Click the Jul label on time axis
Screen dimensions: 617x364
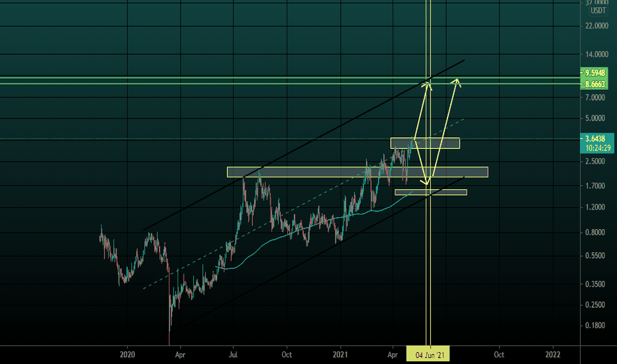tap(233, 355)
